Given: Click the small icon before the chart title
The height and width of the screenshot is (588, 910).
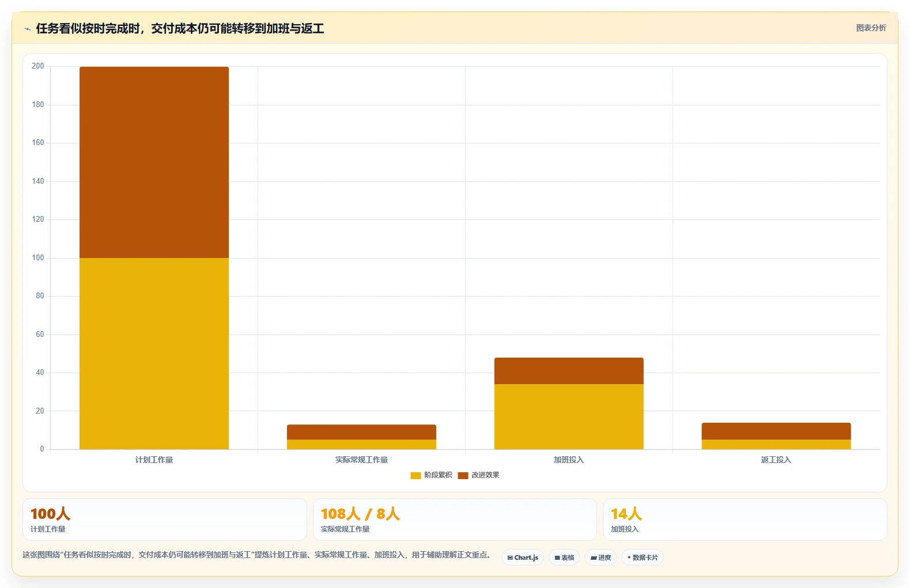Looking at the screenshot, I should pos(27,29).
